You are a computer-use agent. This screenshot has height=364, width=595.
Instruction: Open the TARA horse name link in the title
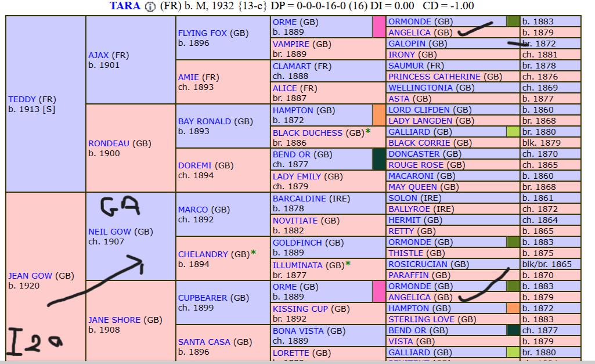click(125, 6)
